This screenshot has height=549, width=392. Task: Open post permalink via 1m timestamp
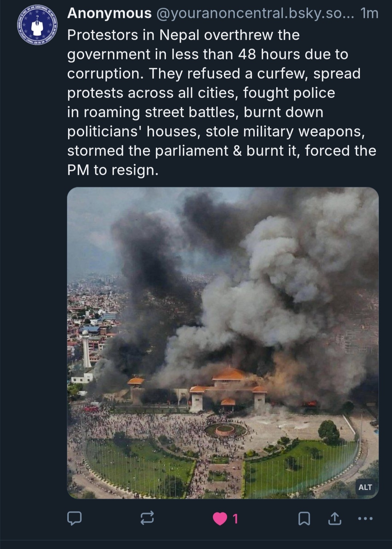(369, 13)
